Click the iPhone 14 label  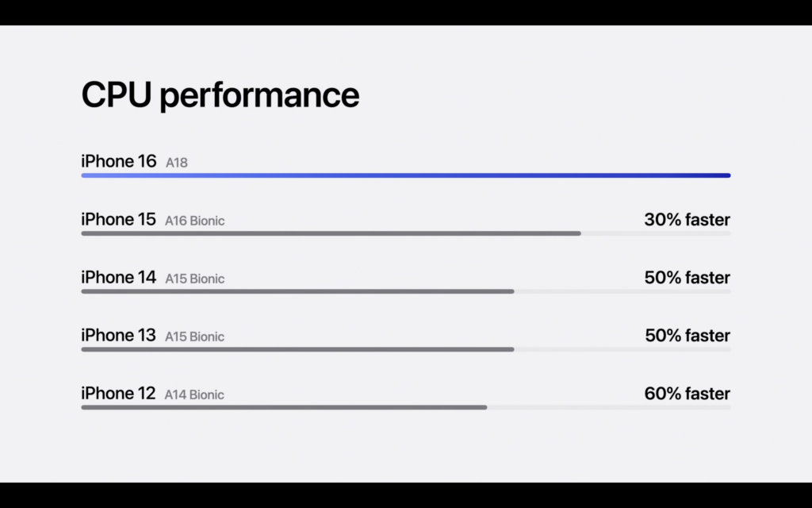pyautogui.click(x=119, y=277)
